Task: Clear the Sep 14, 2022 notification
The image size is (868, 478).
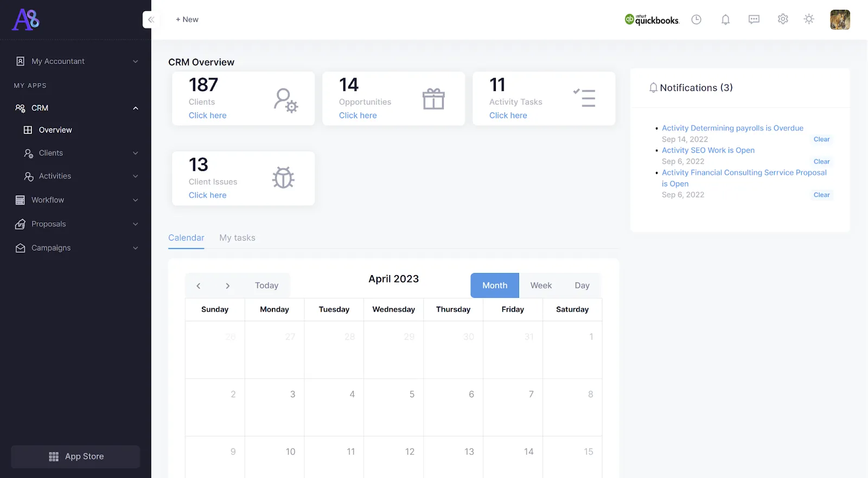Action: [x=822, y=139]
